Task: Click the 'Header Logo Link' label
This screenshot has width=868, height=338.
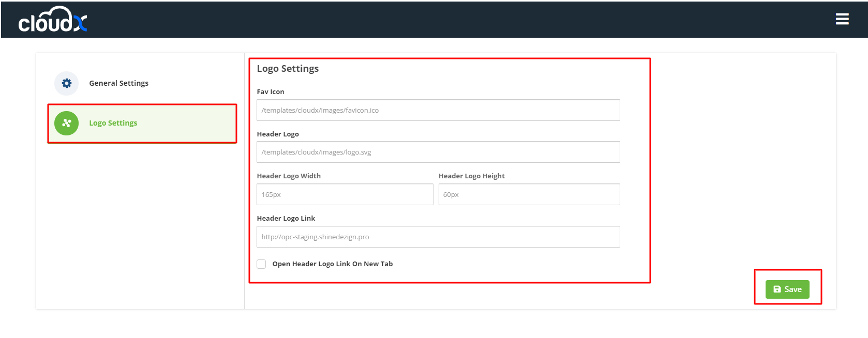Action: pos(286,219)
